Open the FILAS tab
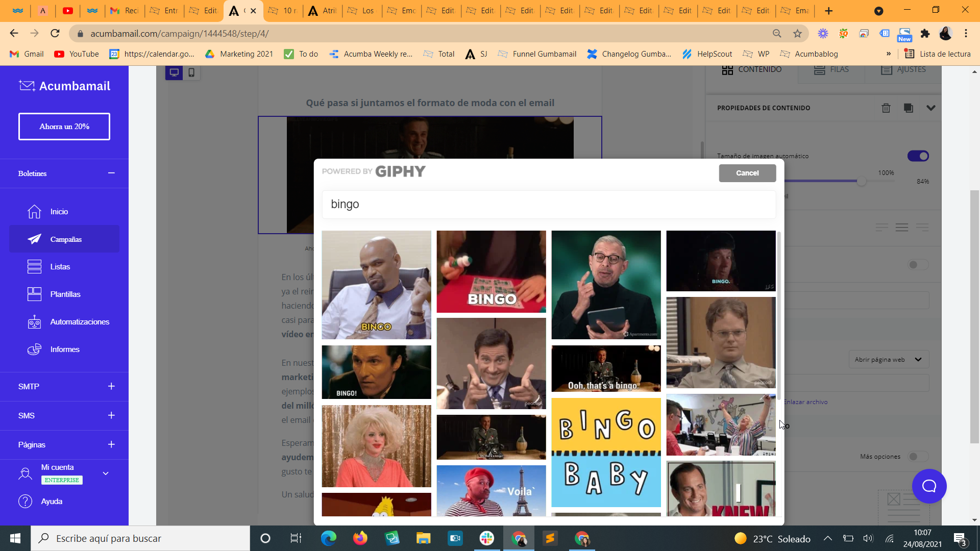The width and height of the screenshot is (980, 551). pyautogui.click(x=831, y=69)
